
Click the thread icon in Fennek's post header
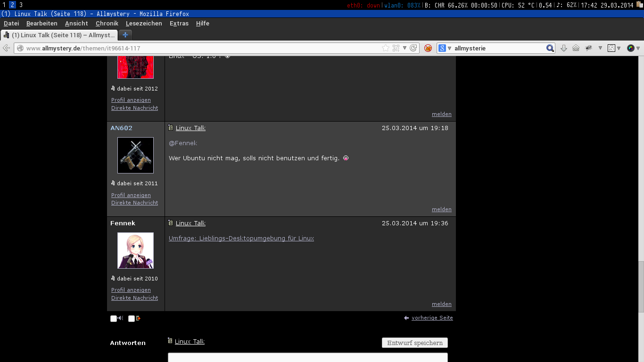(171, 223)
